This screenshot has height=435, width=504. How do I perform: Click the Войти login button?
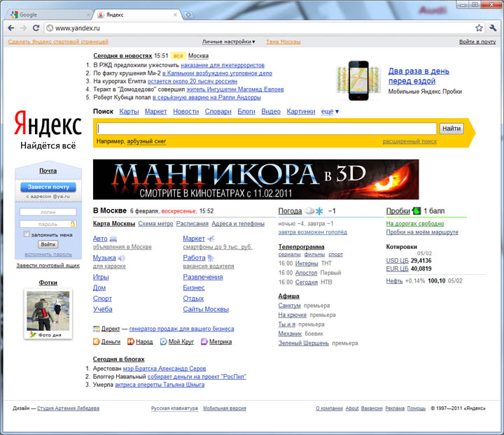point(48,244)
